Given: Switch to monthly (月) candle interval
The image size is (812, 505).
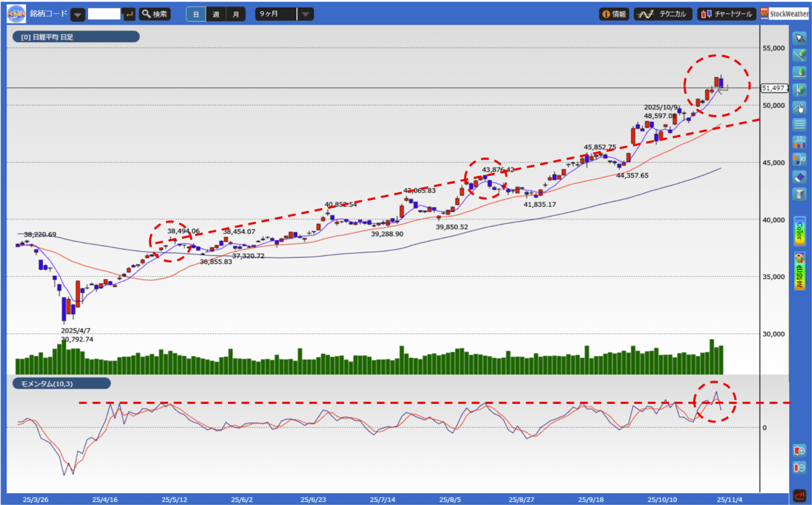Looking at the screenshot, I should [236, 14].
